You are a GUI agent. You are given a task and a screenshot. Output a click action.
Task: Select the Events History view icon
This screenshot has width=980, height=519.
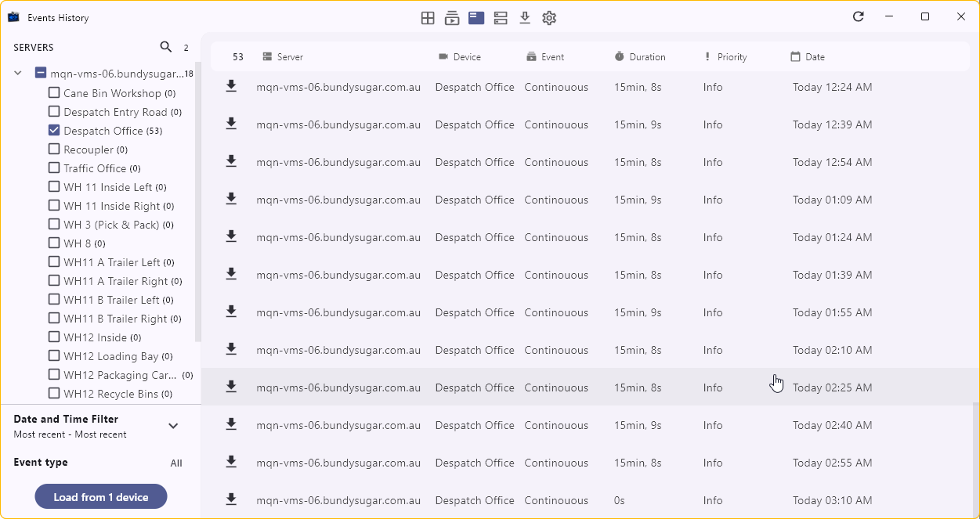[x=476, y=18]
